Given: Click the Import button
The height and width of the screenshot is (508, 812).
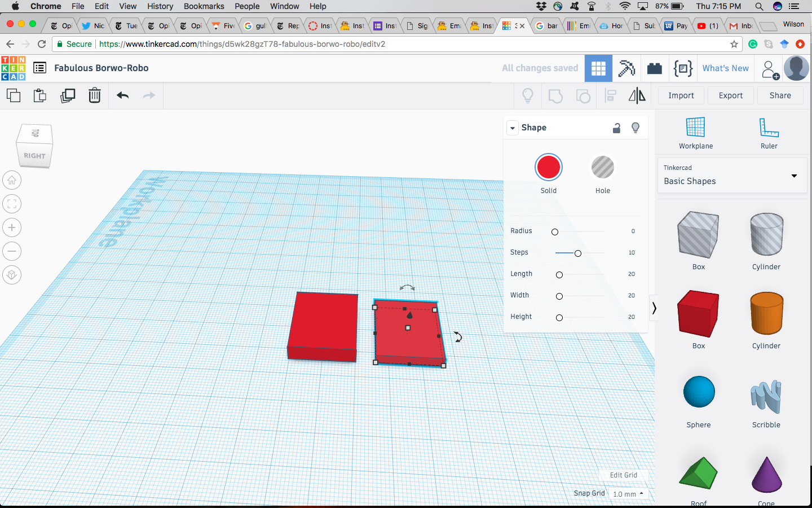Looking at the screenshot, I should point(681,95).
